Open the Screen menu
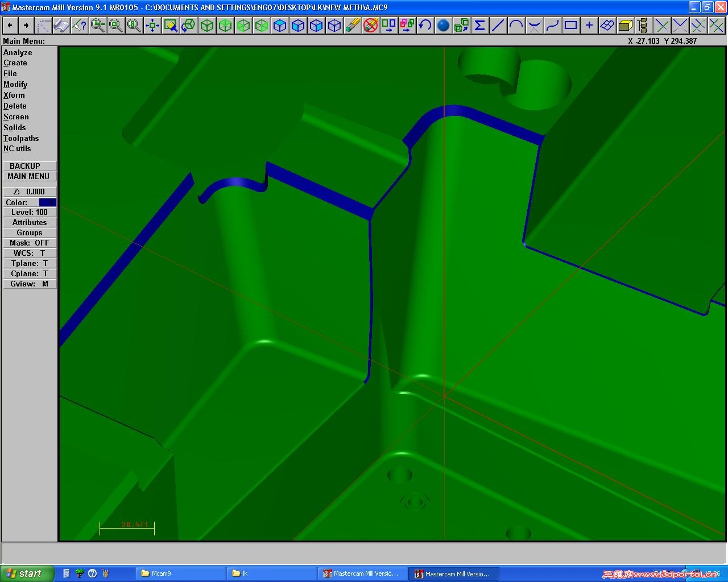 pos(16,117)
